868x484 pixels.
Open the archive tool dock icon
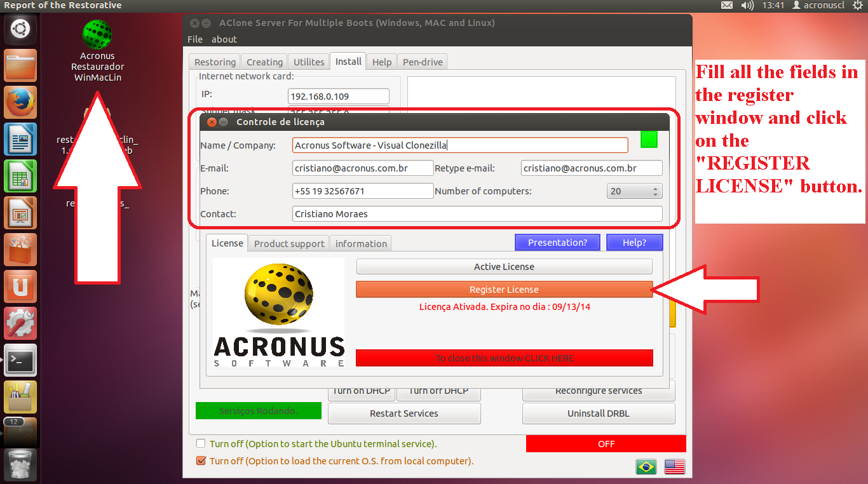pos(20,397)
